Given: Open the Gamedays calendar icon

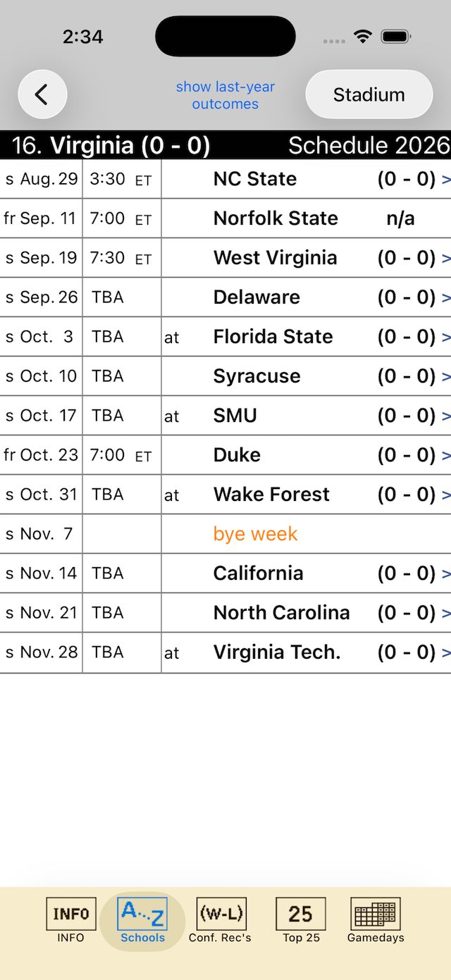Looking at the screenshot, I should (x=376, y=914).
